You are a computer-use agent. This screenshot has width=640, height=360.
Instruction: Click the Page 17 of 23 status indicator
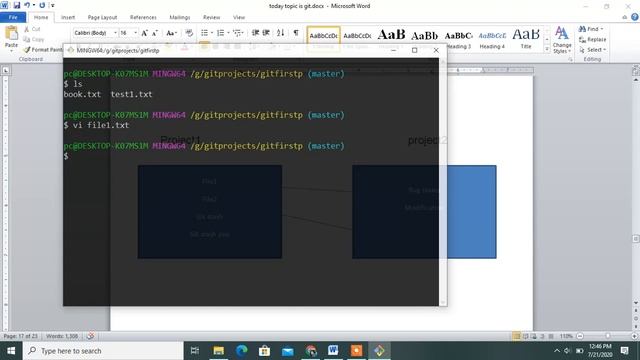20,336
